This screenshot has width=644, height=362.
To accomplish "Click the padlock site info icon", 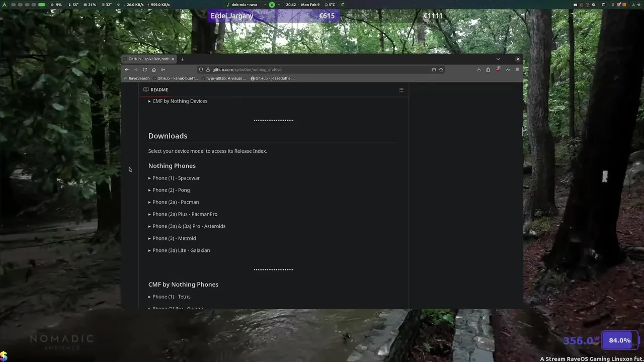I will tap(207, 69).
